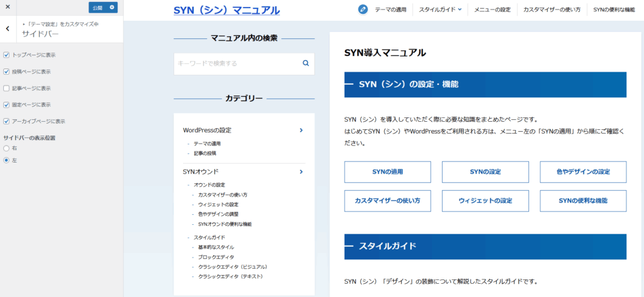Open 色やデザインの調整 category item
The height and width of the screenshot is (297, 644).
(x=218, y=214)
